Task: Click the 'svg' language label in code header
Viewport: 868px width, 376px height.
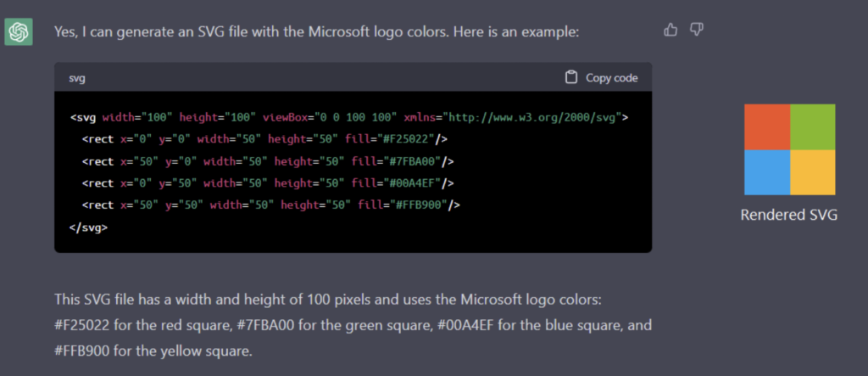Action: (77, 78)
